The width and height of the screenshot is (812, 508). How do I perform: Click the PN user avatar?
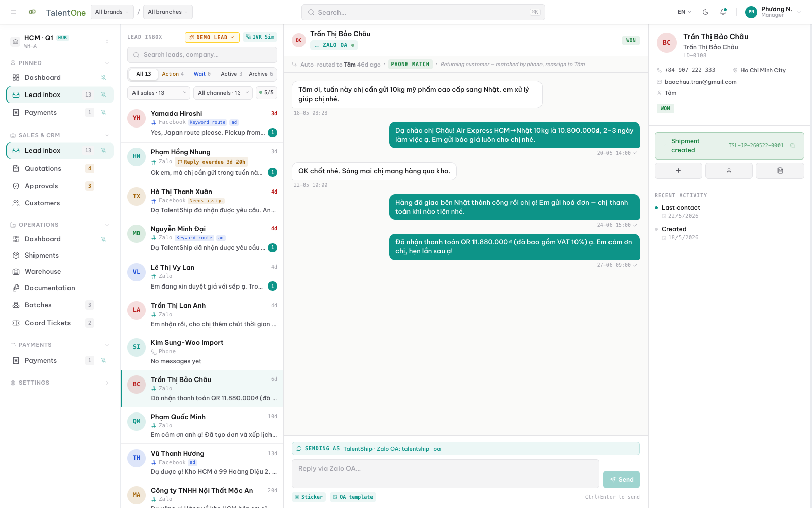tap(751, 12)
